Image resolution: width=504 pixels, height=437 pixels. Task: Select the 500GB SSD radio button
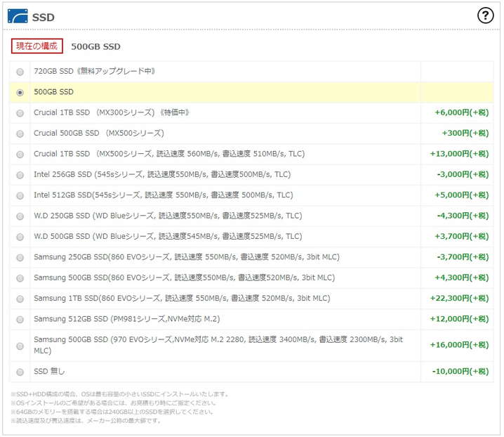tap(20, 92)
